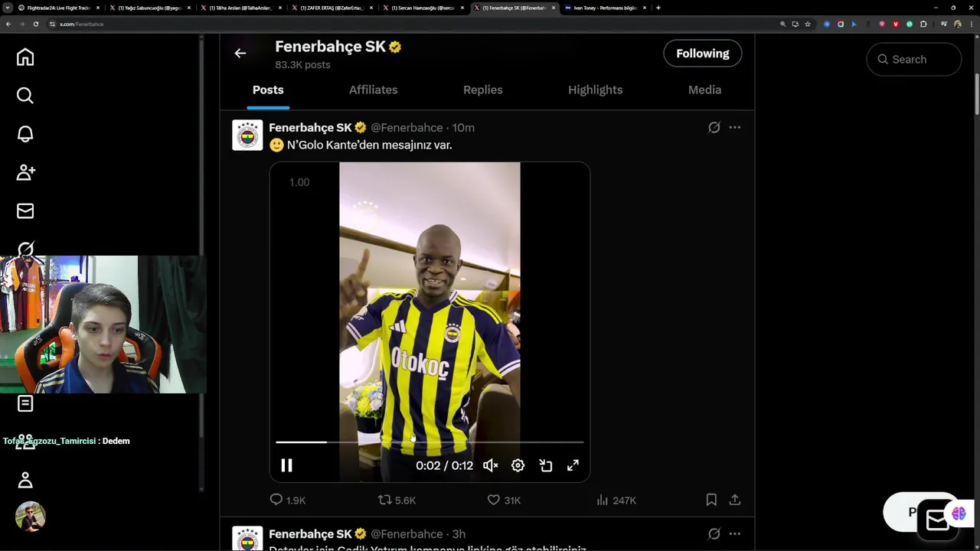The image size is (980, 551).
Task: Toggle the Following button for Fenerbahçe SK
Action: coord(703,54)
